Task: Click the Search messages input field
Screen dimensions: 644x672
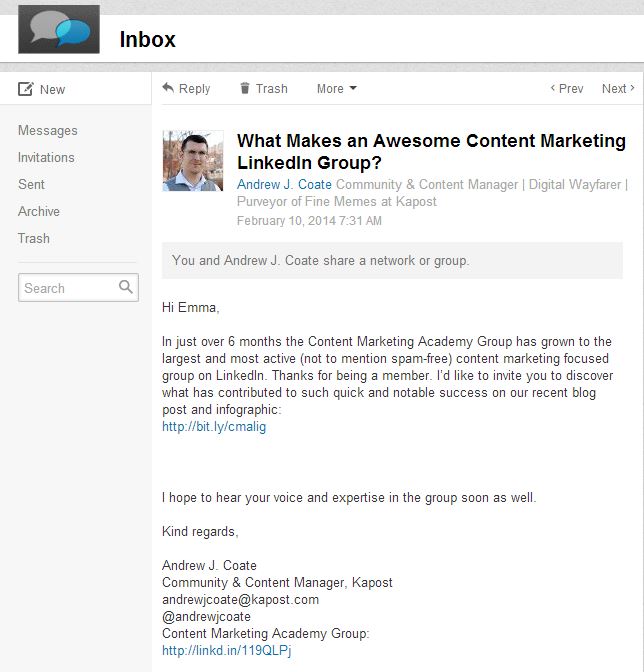Action: pos(66,288)
